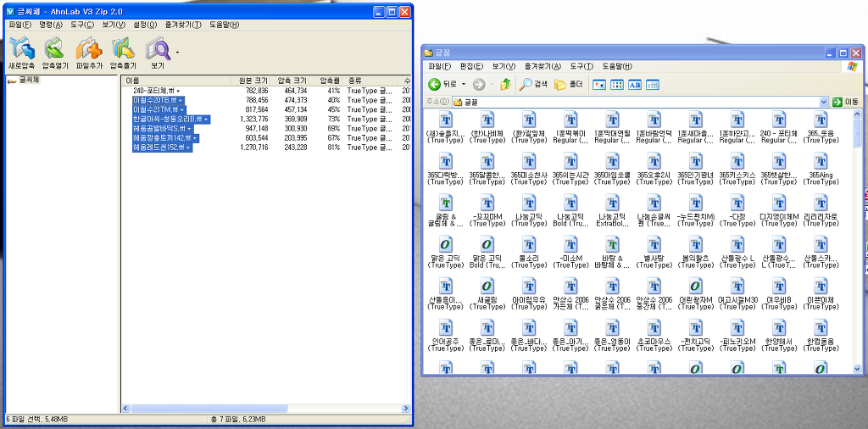Screen dimensions: 868x429
Task: Select the 글씨체 root item in archive tree
Action: [29, 81]
